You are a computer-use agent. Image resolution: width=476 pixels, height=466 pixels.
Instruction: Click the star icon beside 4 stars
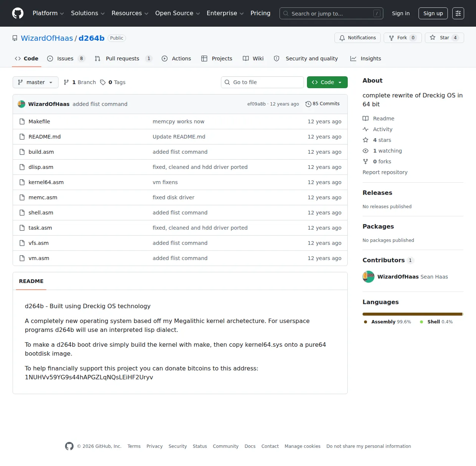(366, 140)
